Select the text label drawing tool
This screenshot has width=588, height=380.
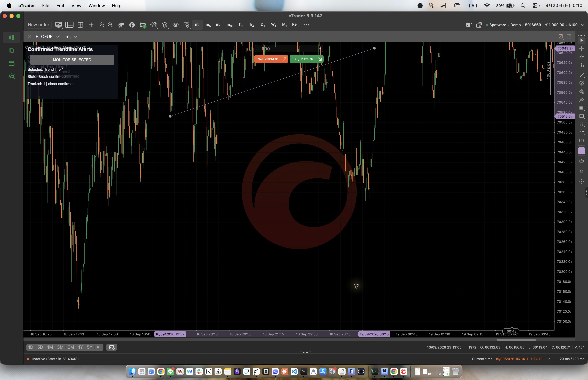[582, 140]
